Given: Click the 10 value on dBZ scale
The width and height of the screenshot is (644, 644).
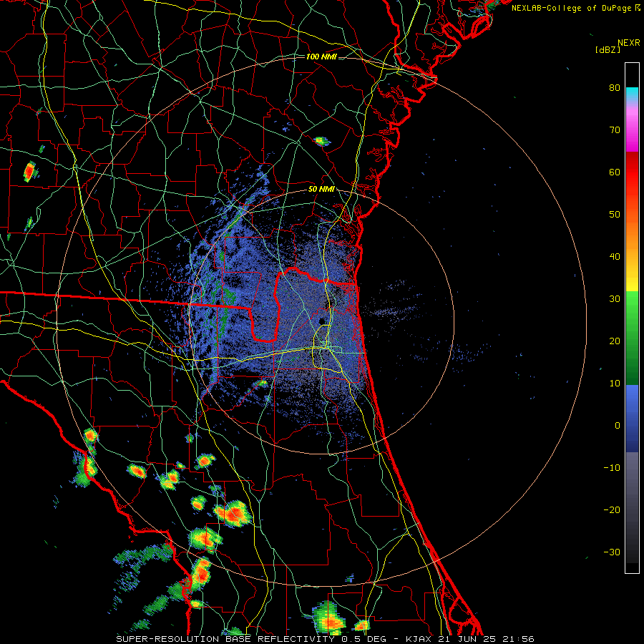Looking at the screenshot, I should pos(615,384).
